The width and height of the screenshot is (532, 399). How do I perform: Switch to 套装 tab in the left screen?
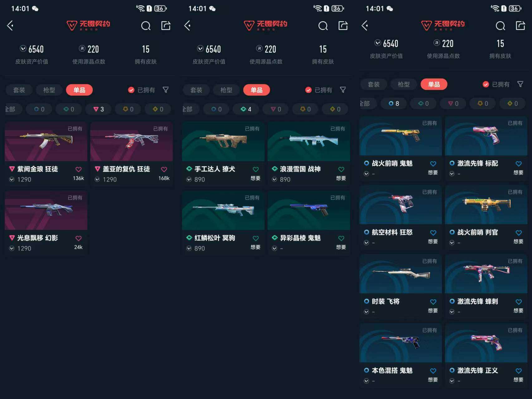[x=19, y=90]
